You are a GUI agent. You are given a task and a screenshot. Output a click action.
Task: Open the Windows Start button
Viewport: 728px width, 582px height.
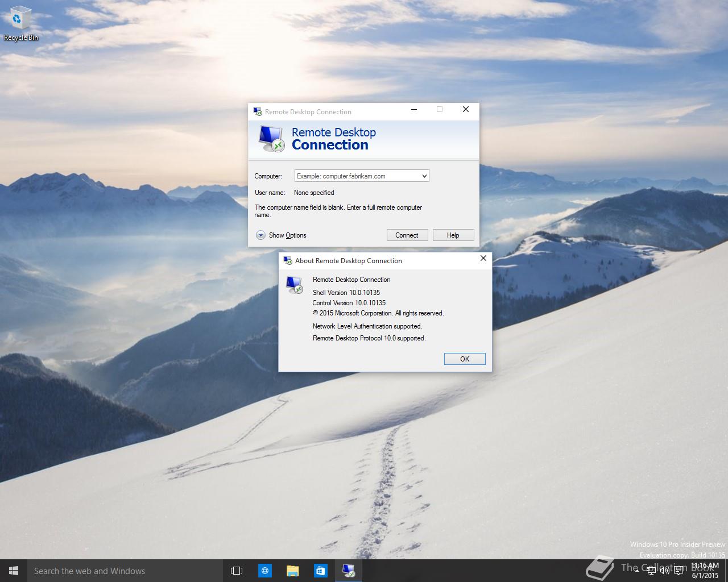pyautogui.click(x=14, y=571)
